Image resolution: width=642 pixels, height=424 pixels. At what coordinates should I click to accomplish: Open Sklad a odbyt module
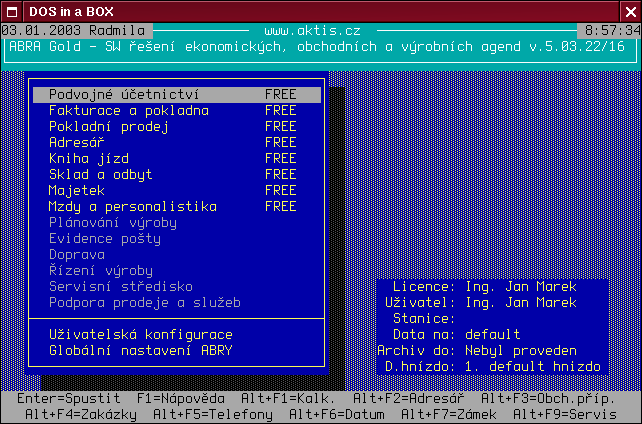(100, 175)
